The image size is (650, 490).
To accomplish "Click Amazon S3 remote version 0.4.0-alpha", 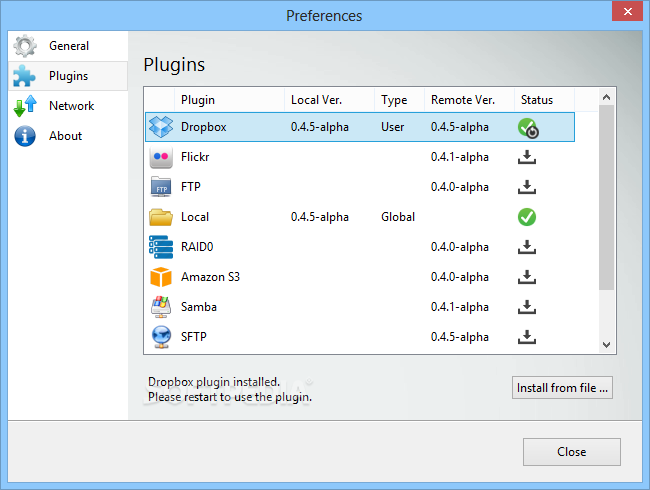I will pos(460,277).
